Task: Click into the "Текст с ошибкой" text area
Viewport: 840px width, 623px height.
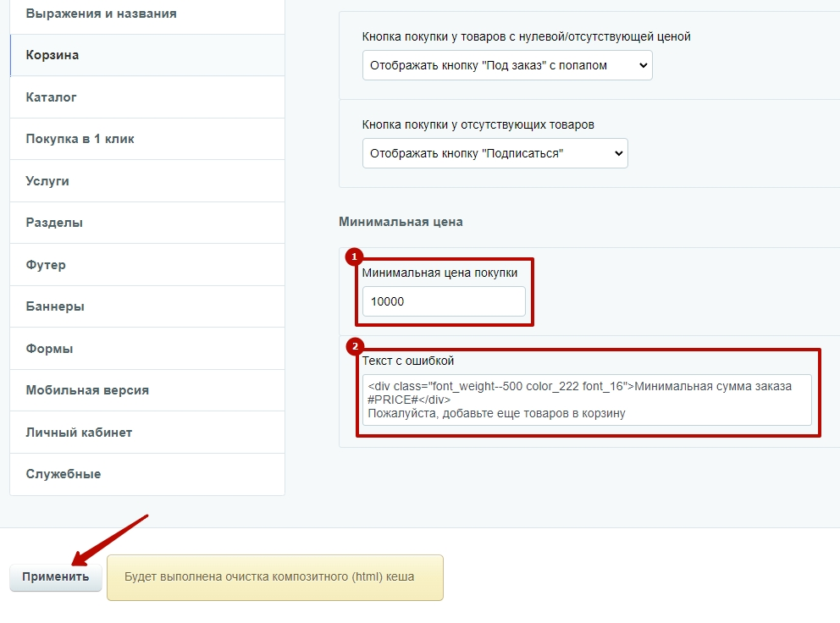Action: pos(587,400)
